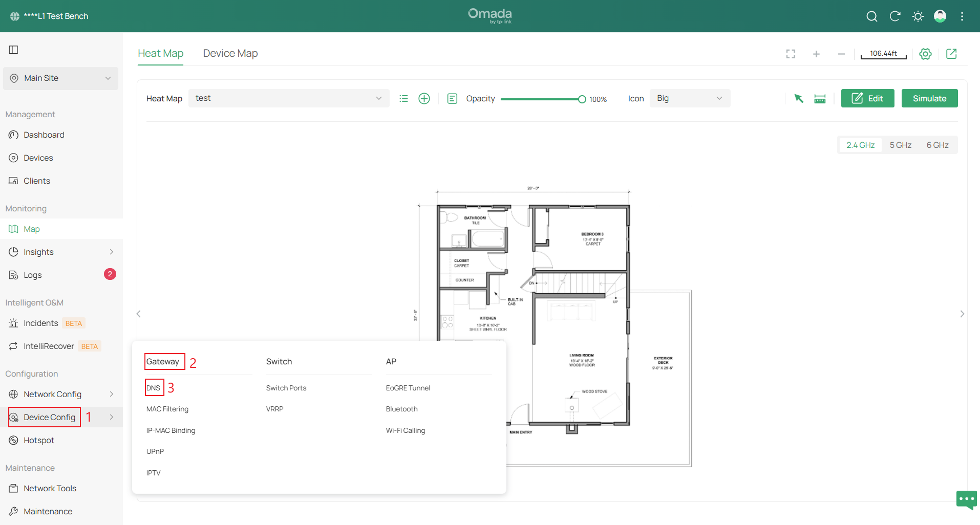Click the Edit button
980x525 pixels.
[867, 99]
